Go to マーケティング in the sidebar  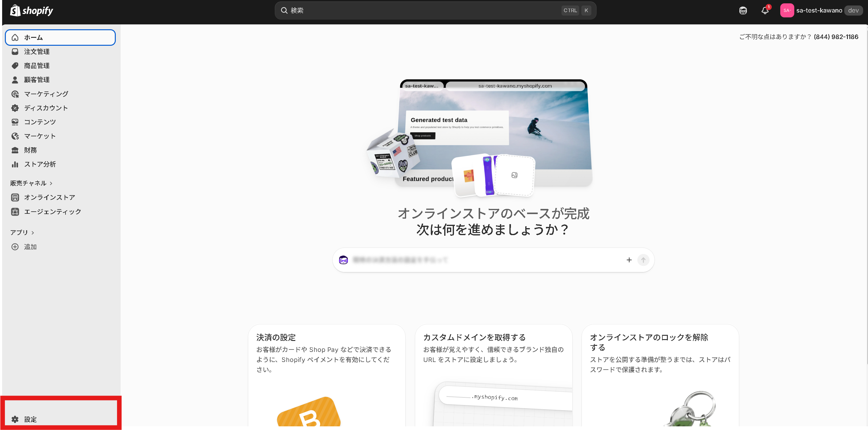pos(60,94)
